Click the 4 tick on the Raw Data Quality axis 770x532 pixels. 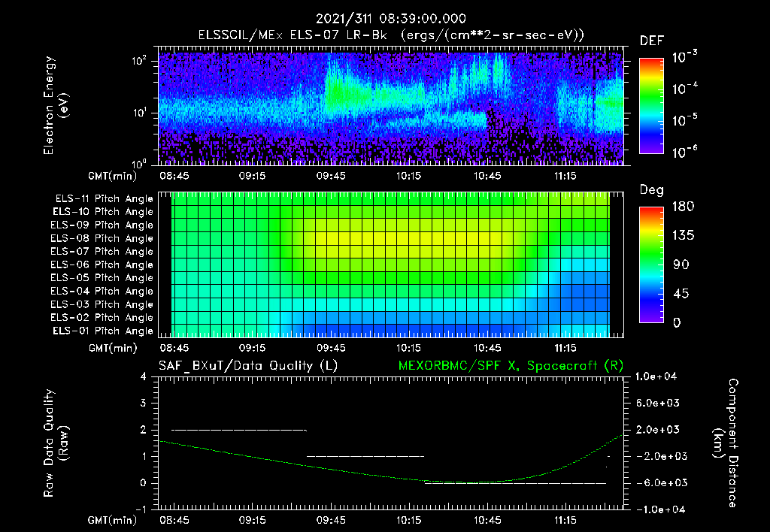[144, 377]
